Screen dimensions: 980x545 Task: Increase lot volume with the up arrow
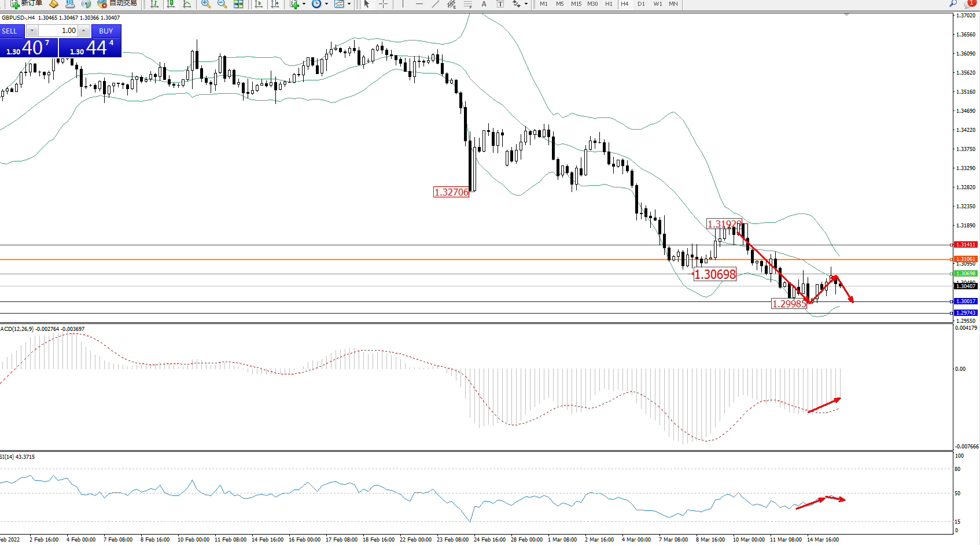tap(84, 31)
